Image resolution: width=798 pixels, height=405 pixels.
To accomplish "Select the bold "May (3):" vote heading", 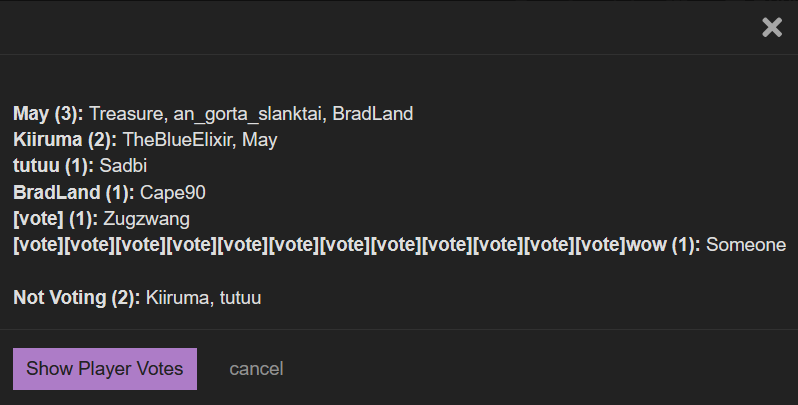I will point(48,113).
